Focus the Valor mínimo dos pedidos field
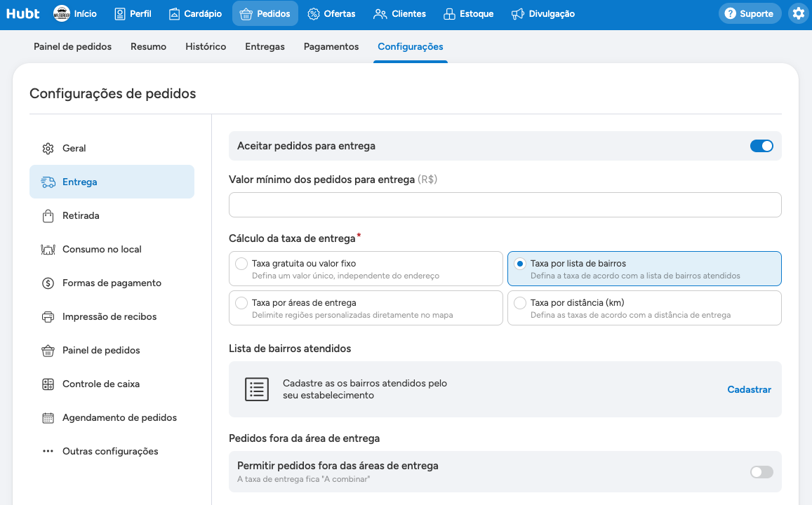The image size is (812, 505). pyautogui.click(x=505, y=205)
